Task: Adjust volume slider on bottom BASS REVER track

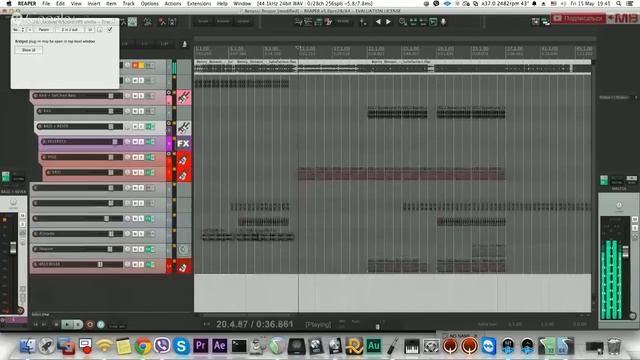Action: pyautogui.click(x=100, y=264)
